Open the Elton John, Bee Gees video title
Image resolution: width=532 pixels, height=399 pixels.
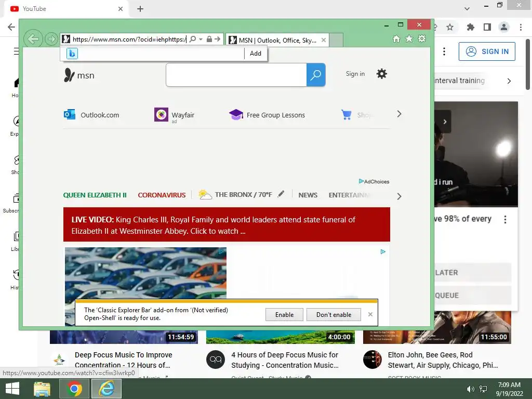[443, 360]
